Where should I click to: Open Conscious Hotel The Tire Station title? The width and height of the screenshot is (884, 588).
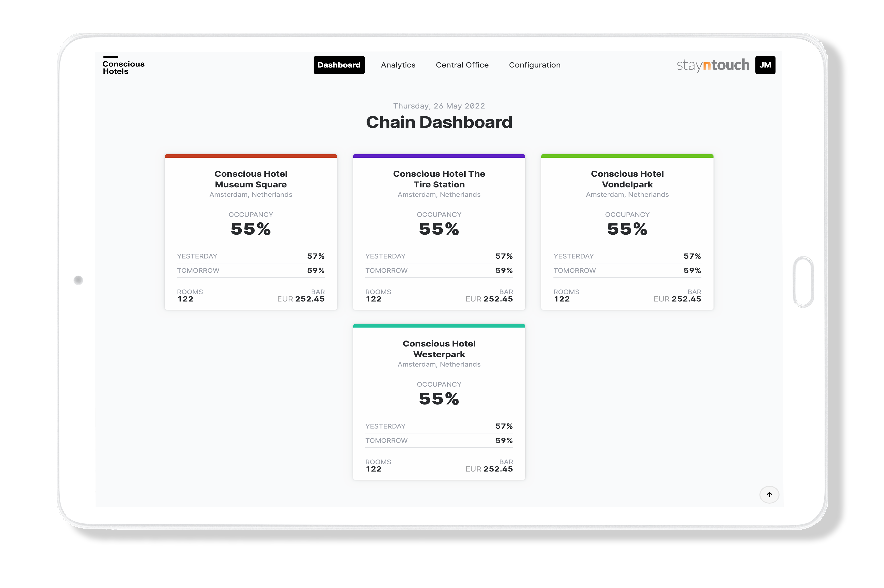coord(439,179)
